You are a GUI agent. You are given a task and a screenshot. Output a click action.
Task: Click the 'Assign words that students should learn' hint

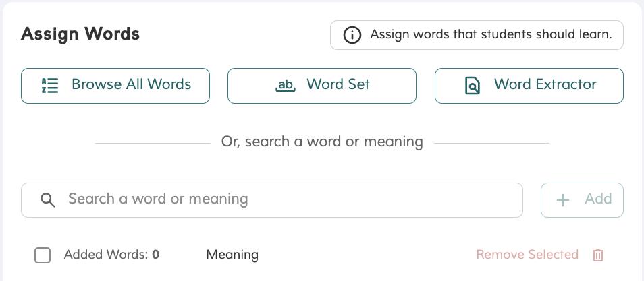[491, 34]
